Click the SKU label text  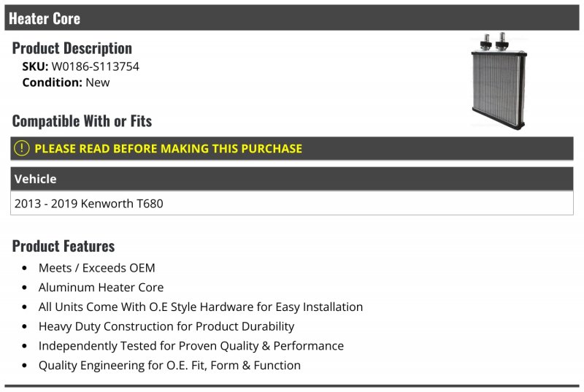(35, 66)
